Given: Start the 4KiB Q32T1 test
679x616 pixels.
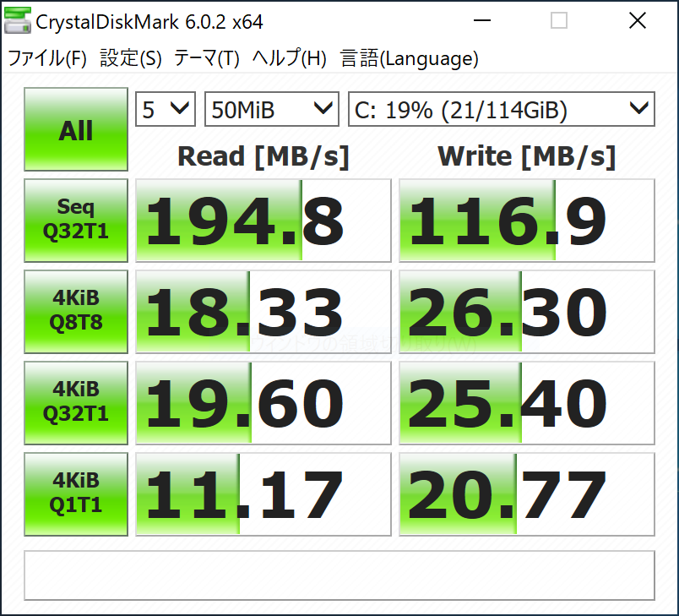Looking at the screenshot, I should point(76,402).
